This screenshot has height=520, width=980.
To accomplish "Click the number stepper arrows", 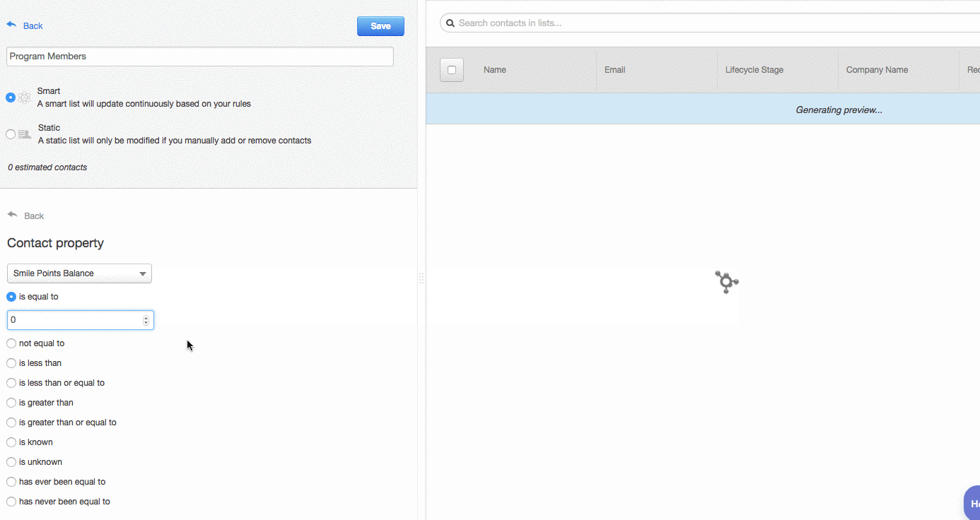I will (x=146, y=320).
